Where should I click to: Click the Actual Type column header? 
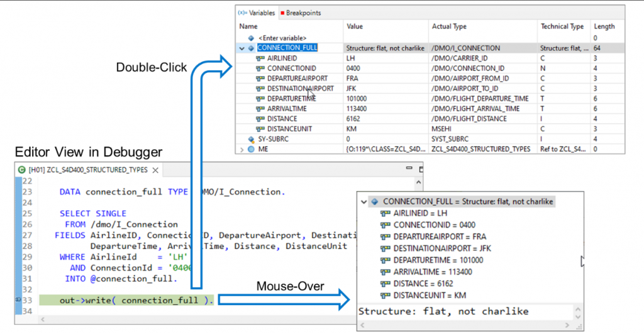(x=449, y=26)
